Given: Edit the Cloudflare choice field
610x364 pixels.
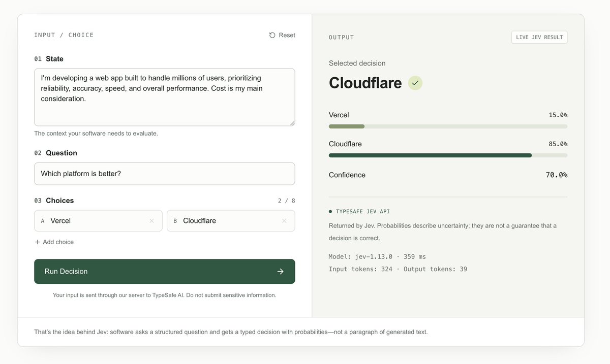Looking at the screenshot, I should pos(231,221).
